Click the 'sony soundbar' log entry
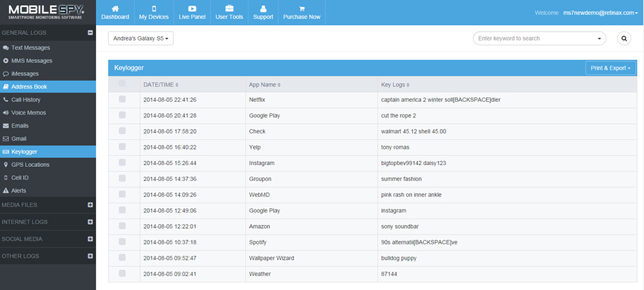Viewport: 644px width, 290px height. (x=400, y=226)
